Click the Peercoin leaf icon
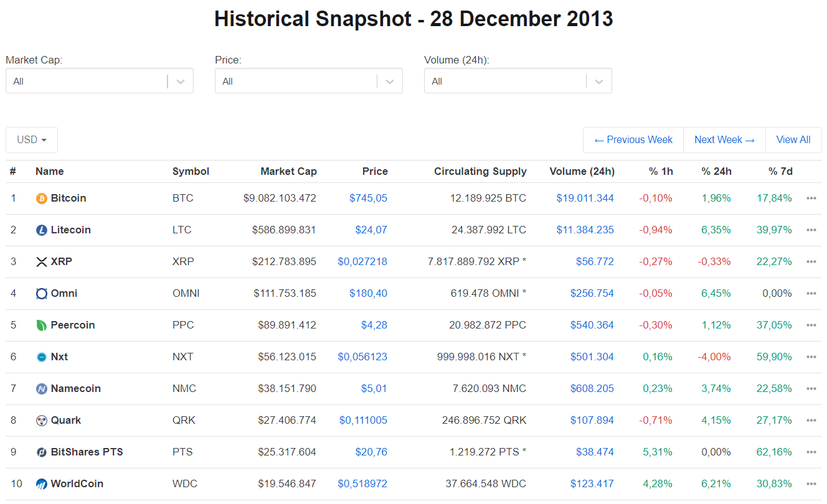 click(42, 325)
